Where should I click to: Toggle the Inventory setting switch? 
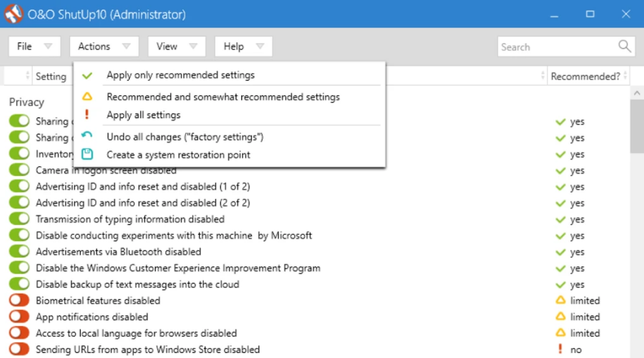(19, 153)
